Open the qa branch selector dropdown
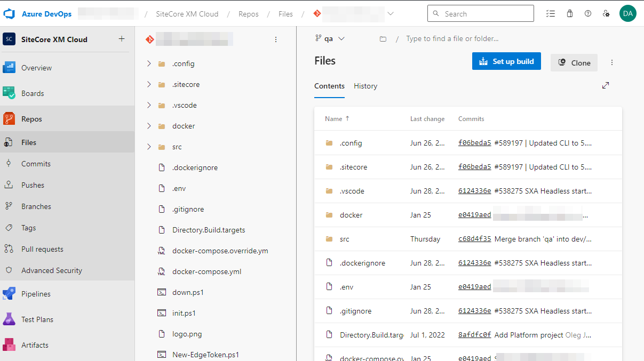Viewport: 644px width, 361px height. [329, 38]
